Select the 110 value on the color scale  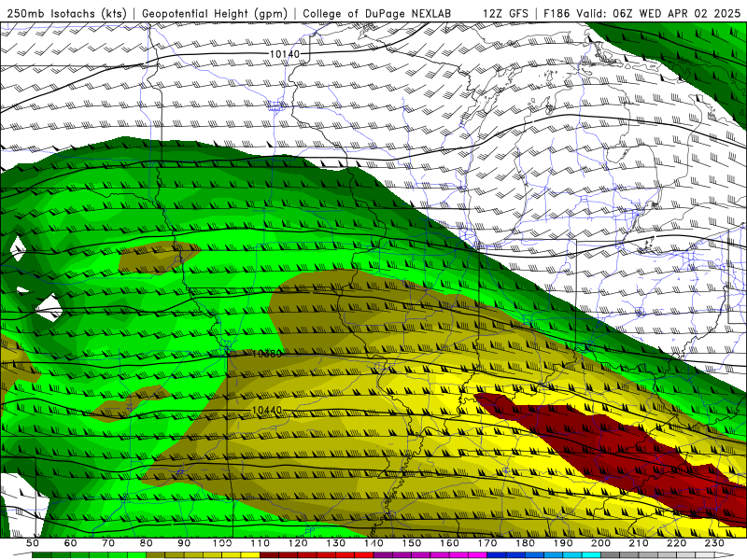tap(261, 543)
